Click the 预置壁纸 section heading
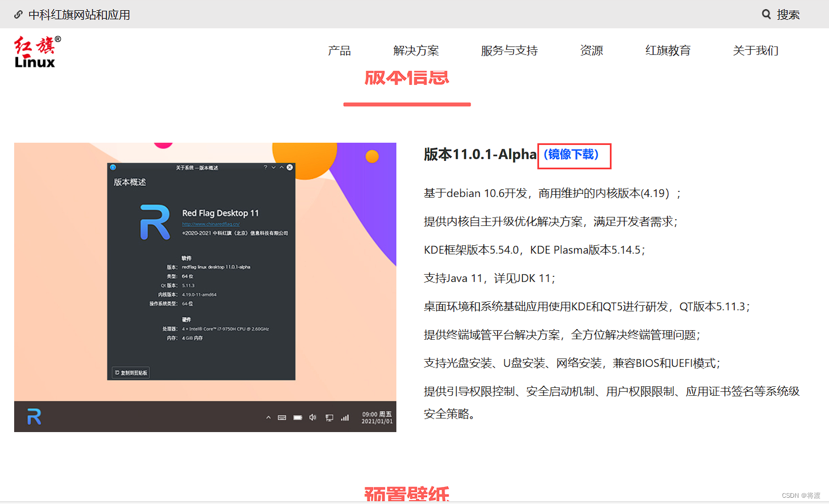The image size is (829, 504). coord(407,494)
